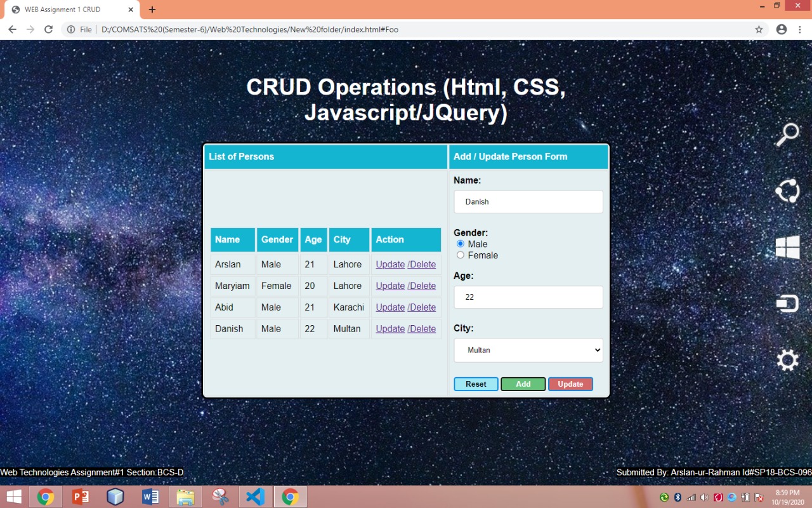812x508 pixels.
Task: Reload the page
Action: tap(48, 29)
